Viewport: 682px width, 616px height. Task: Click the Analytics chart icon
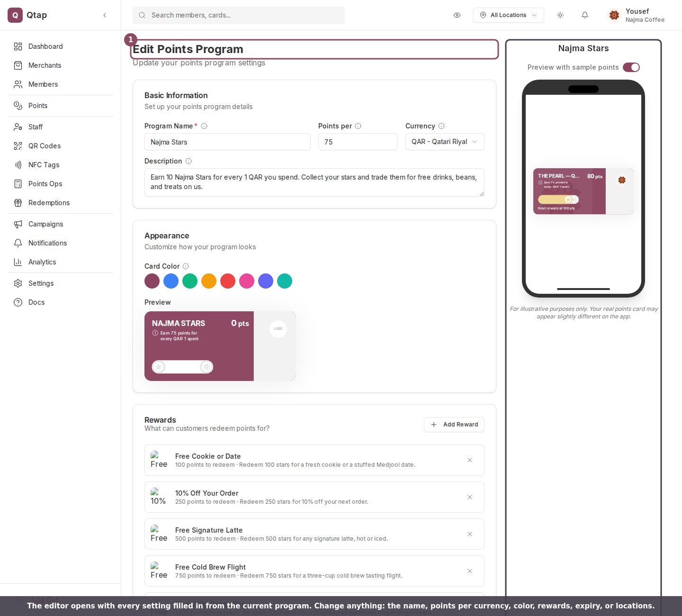[18, 262]
